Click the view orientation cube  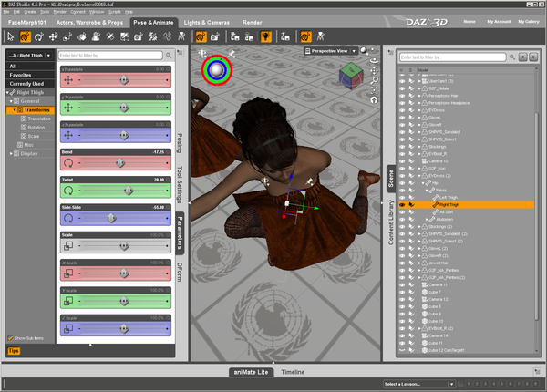coord(351,76)
